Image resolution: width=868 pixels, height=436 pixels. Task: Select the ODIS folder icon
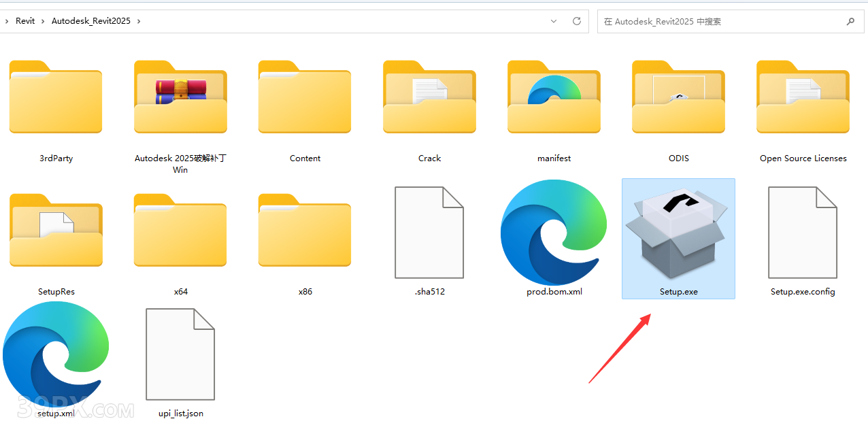pos(678,97)
